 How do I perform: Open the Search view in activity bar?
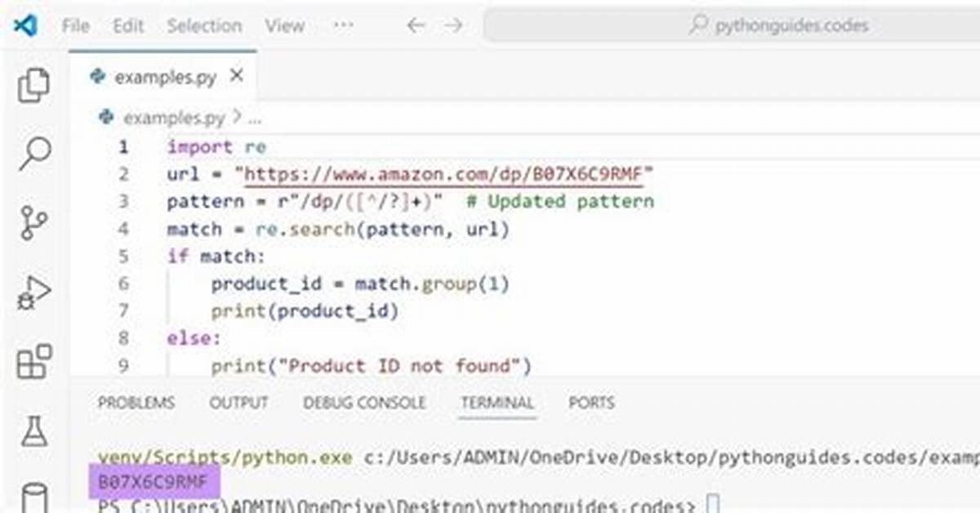34,153
